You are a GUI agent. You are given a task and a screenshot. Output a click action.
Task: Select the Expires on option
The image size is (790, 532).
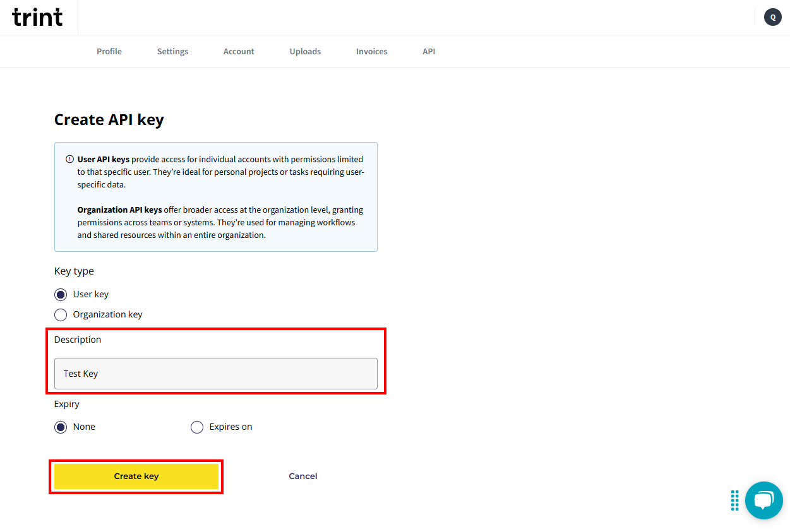point(197,427)
